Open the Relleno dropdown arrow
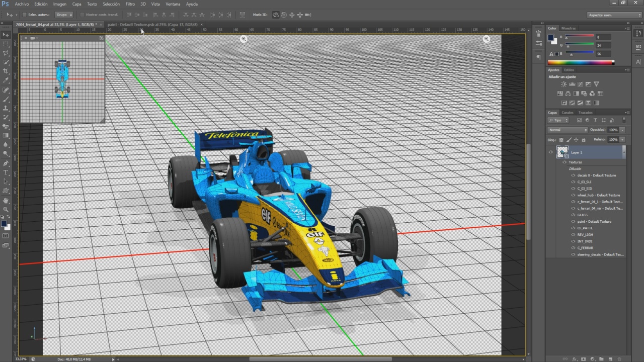The width and height of the screenshot is (644, 362). click(x=622, y=139)
